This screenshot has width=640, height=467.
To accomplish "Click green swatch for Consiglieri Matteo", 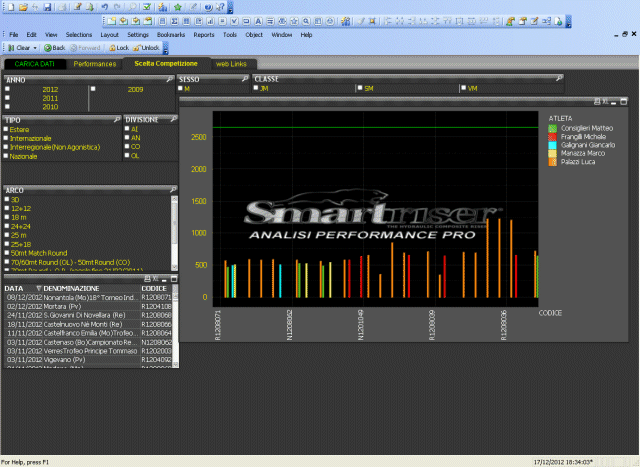I will click(x=552, y=128).
